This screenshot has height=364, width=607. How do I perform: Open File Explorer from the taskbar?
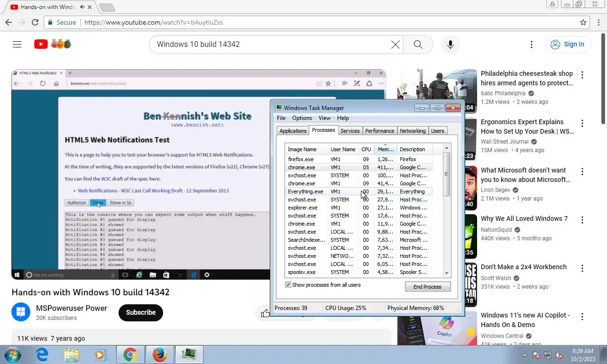[x=72, y=355]
